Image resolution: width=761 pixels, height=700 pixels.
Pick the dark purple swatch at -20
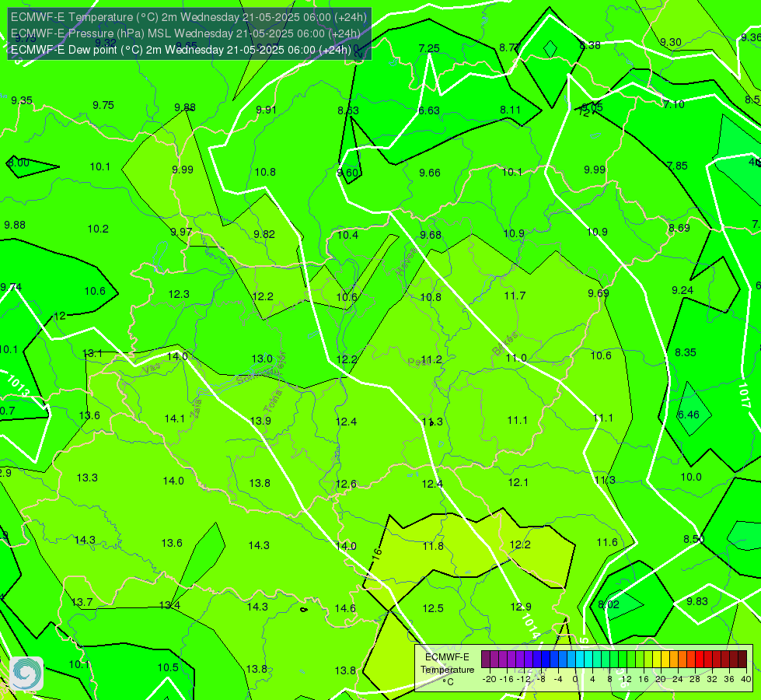pos(486,660)
